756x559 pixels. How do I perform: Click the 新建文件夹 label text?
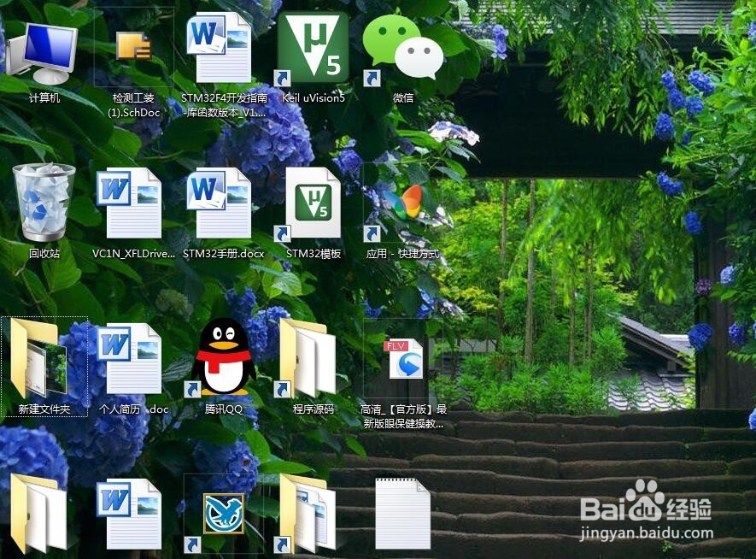pos(44,409)
